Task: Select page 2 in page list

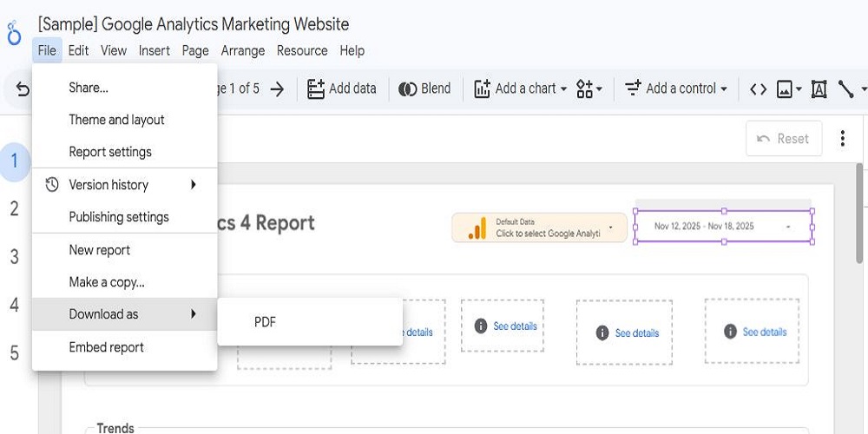Action: pos(15,208)
